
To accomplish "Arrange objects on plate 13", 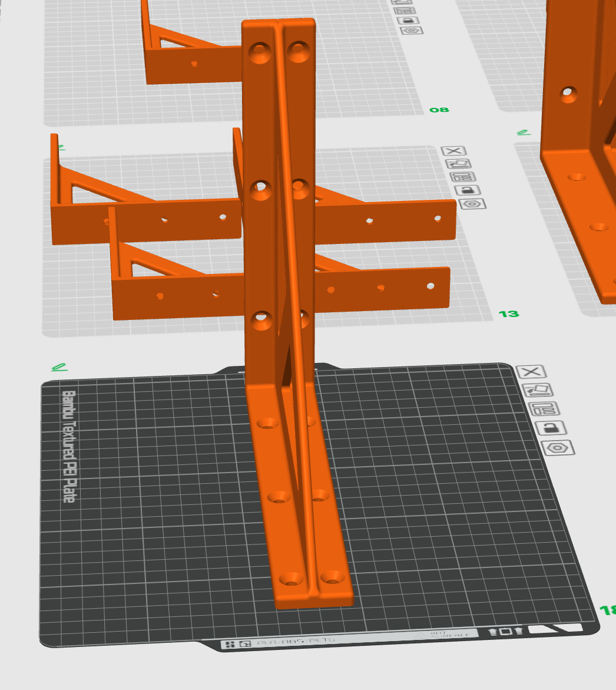I will tap(463, 177).
